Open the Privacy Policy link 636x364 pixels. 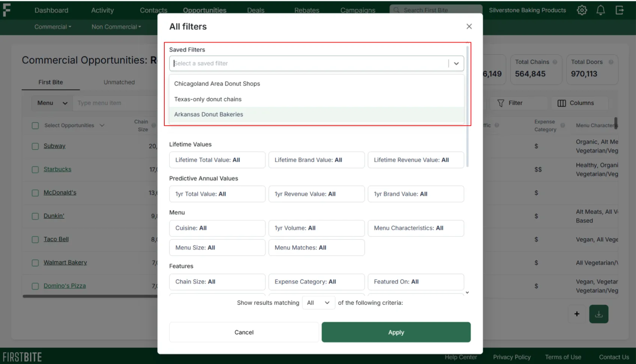coord(512,357)
